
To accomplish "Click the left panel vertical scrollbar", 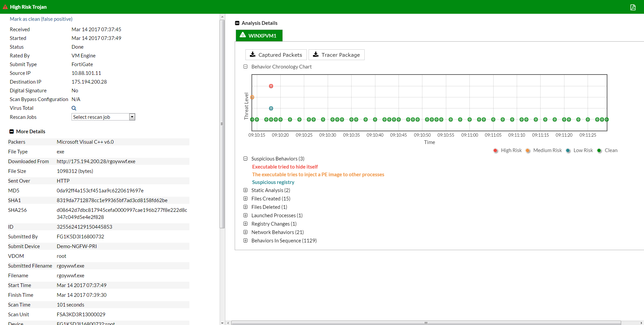I will coord(222,124).
